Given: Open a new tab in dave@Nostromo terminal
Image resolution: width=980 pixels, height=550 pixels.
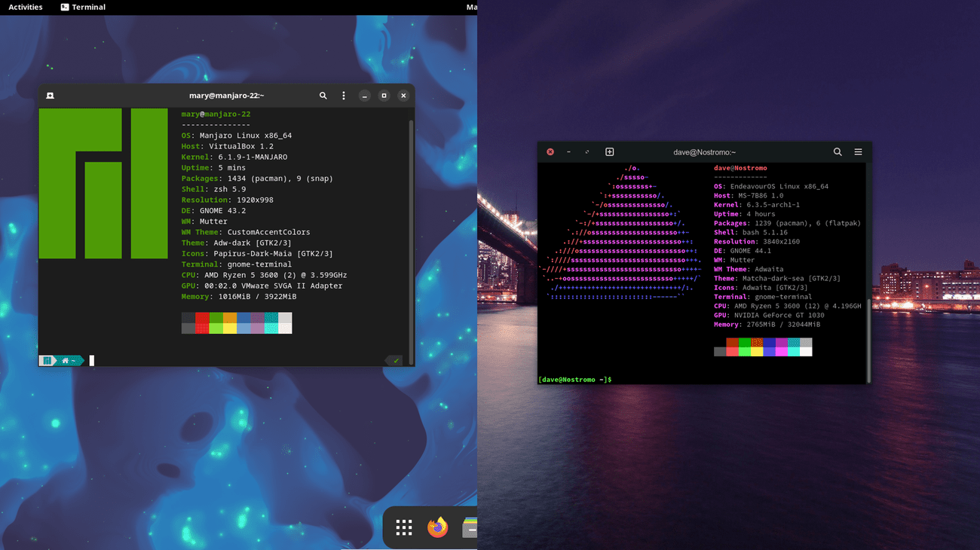Looking at the screenshot, I should point(609,151).
